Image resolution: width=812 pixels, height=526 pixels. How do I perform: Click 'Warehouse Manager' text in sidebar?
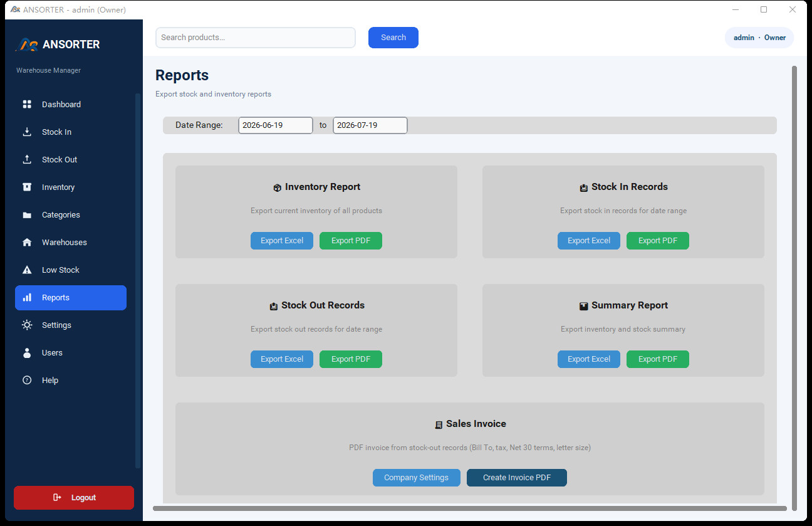coord(49,70)
